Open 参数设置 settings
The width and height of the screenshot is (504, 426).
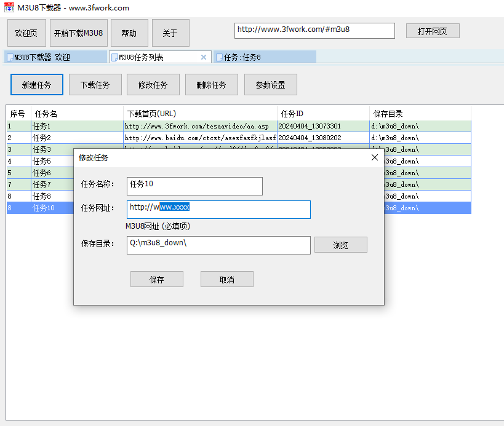(270, 85)
